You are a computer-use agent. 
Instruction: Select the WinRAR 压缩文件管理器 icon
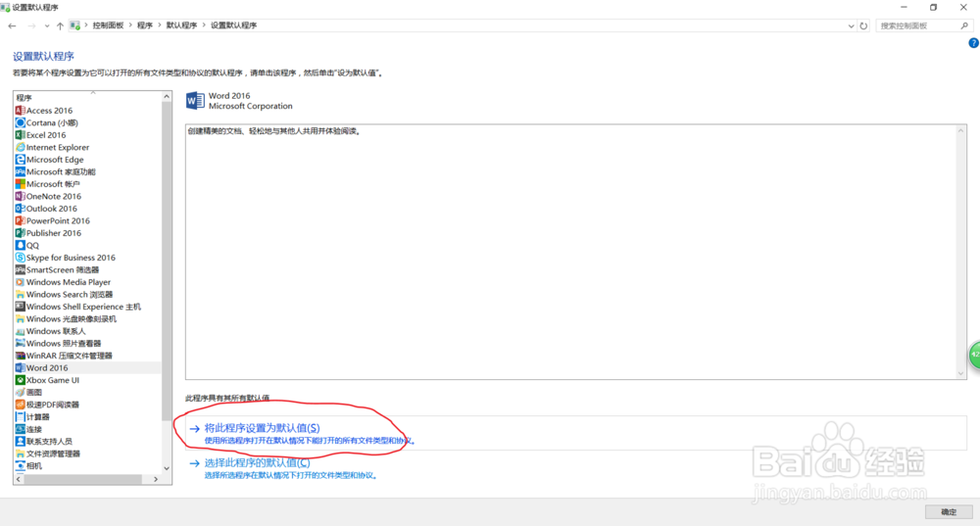[x=20, y=356]
